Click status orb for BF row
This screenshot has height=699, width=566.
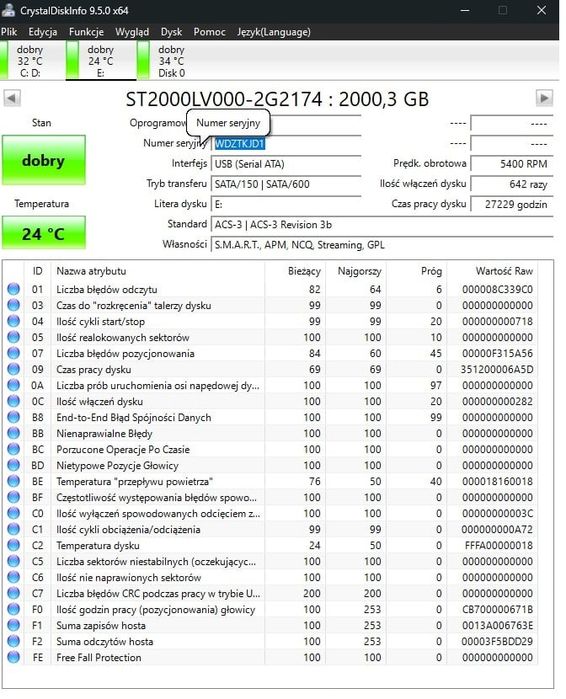[14, 498]
